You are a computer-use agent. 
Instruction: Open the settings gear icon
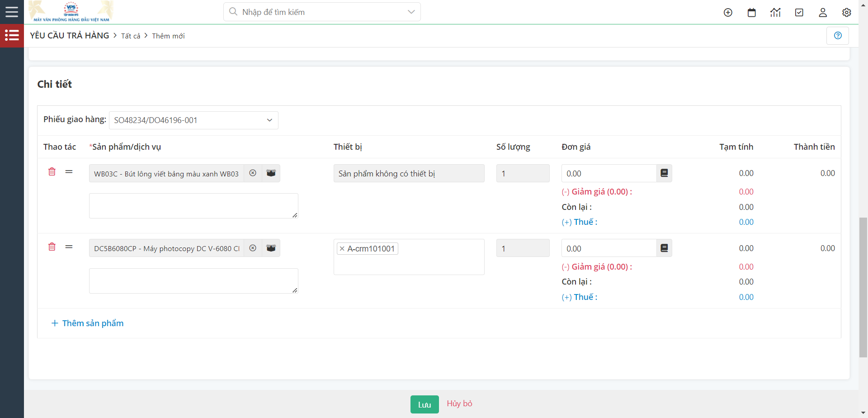point(847,13)
